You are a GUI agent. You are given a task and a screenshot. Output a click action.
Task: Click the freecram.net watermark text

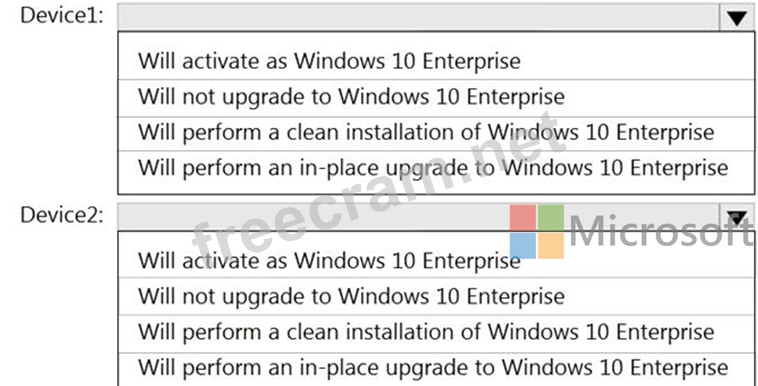(379, 189)
